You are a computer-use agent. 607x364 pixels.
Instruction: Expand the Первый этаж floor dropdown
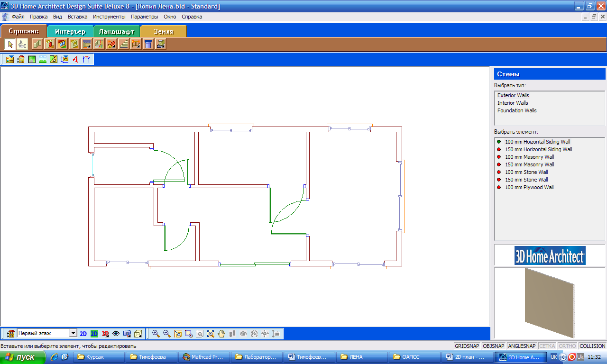coord(73,333)
